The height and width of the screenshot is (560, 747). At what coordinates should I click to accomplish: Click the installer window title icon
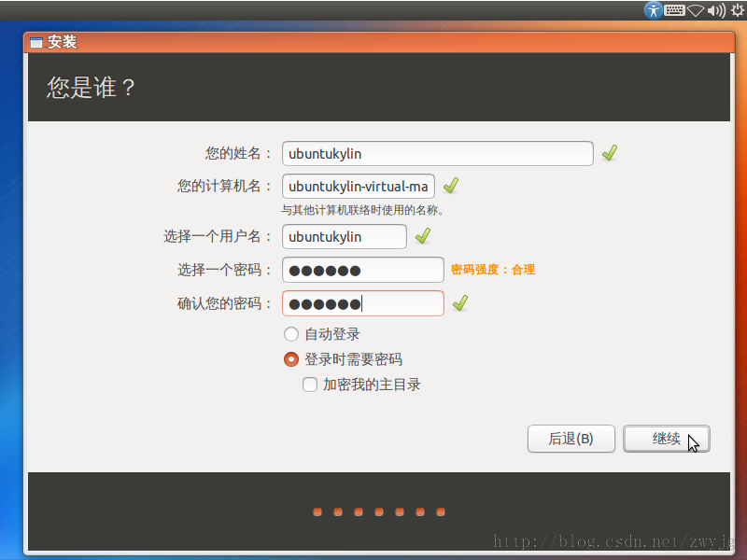tap(36, 42)
